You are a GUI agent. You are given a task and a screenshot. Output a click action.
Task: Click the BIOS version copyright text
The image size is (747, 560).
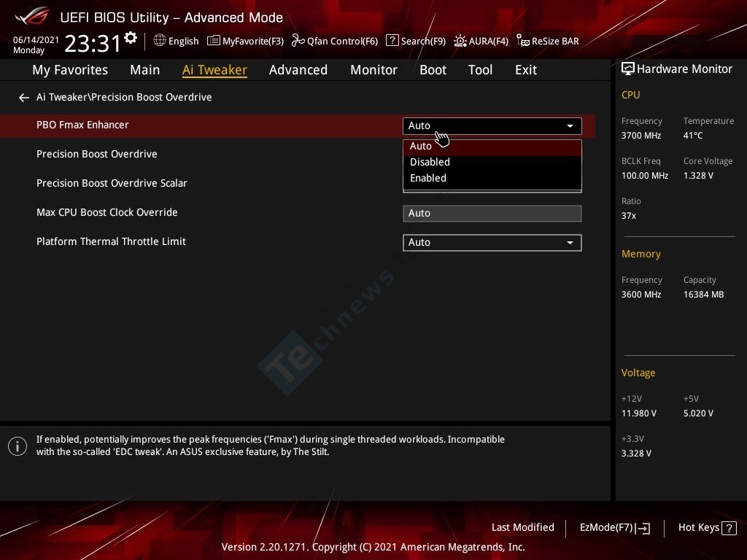(373, 547)
